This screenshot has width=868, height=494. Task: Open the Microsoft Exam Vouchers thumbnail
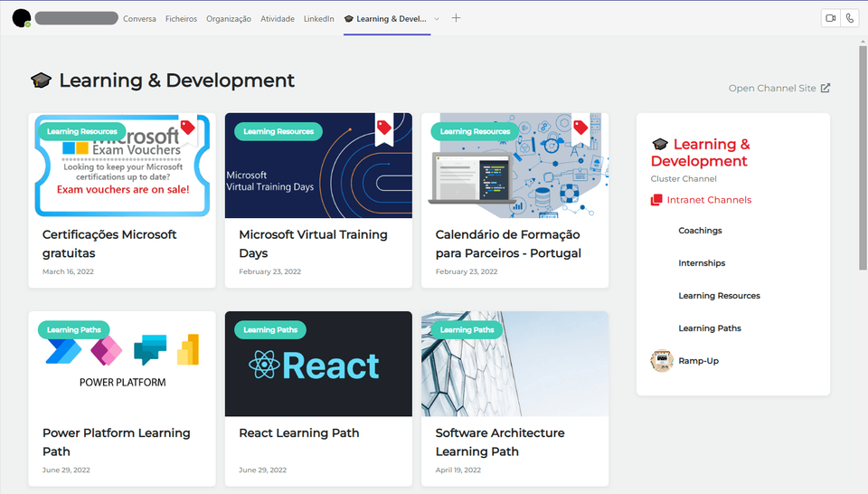point(122,166)
